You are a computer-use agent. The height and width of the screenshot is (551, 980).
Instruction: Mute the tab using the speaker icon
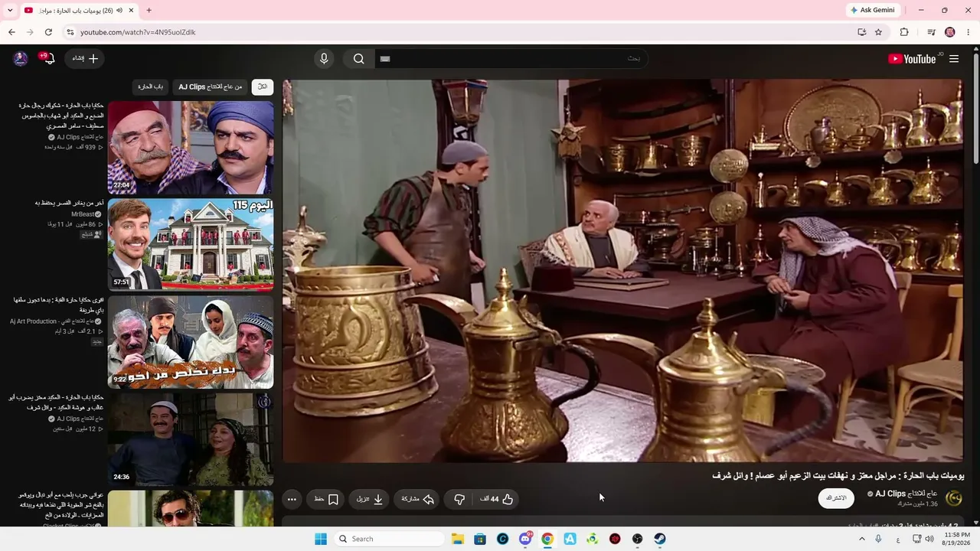[x=119, y=10]
